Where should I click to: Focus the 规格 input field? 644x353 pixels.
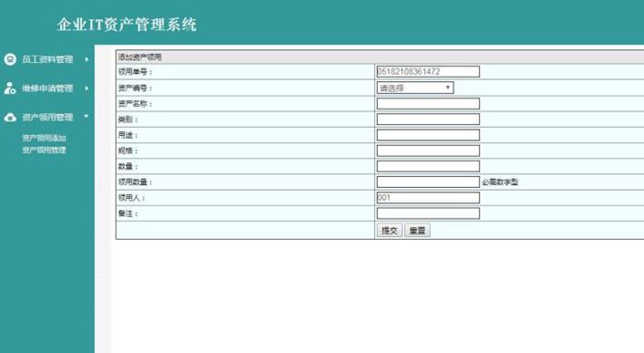428,151
